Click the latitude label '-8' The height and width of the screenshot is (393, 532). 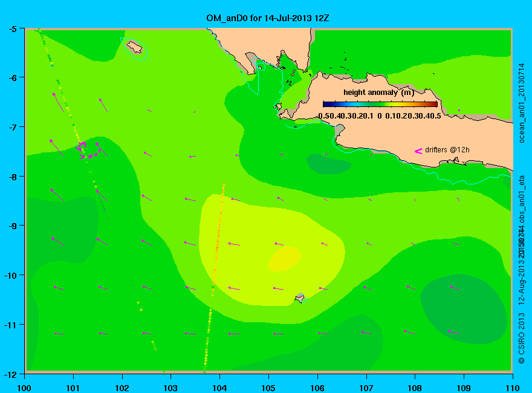[x=12, y=177]
